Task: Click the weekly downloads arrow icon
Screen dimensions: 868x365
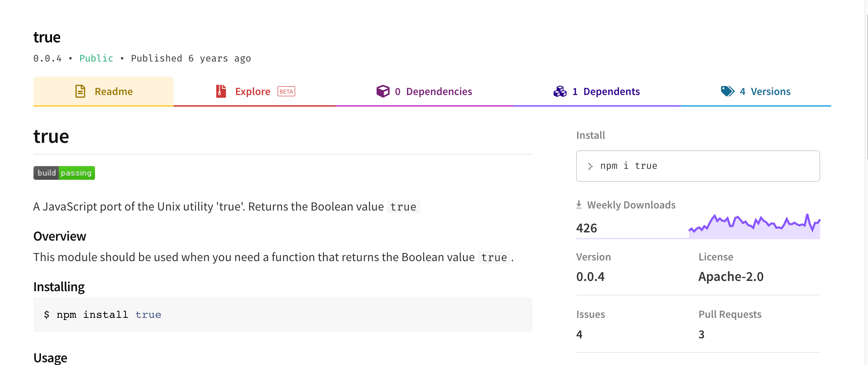Action: coord(579,205)
